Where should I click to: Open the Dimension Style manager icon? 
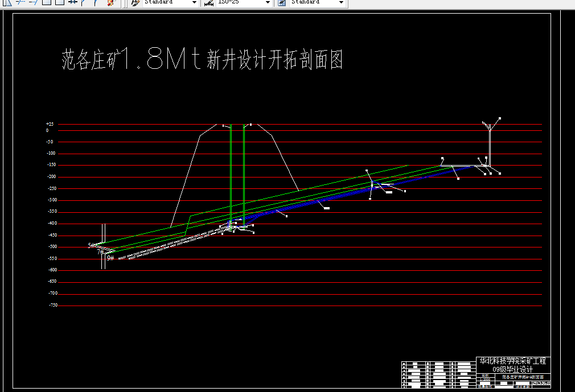tap(209, 2)
